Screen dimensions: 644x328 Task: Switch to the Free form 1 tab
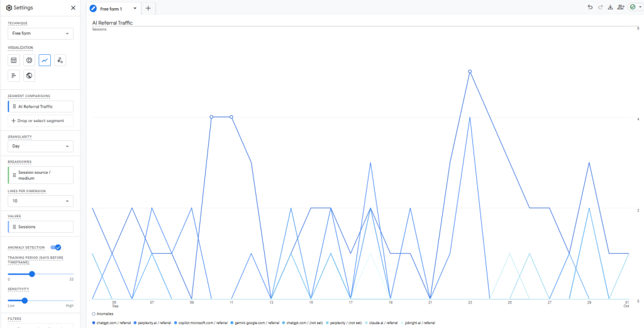click(x=111, y=9)
